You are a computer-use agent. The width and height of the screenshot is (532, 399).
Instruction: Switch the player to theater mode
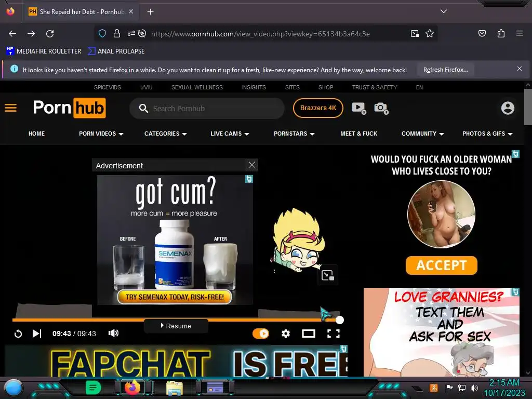(x=309, y=334)
